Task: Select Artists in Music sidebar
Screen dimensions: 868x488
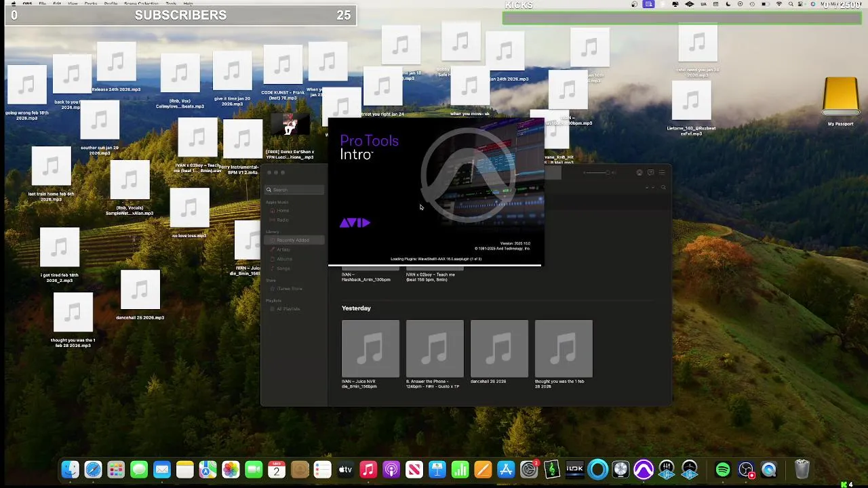Action: (283, 249)
